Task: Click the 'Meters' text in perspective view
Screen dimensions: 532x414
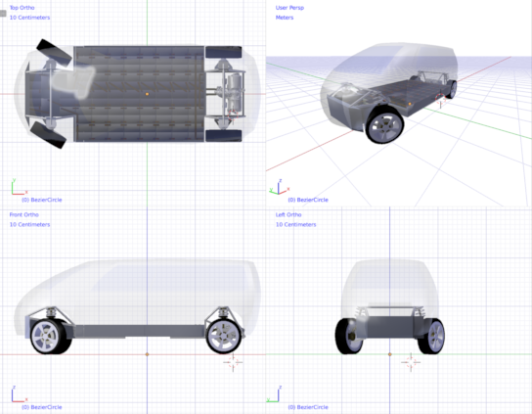Action: 285,18
